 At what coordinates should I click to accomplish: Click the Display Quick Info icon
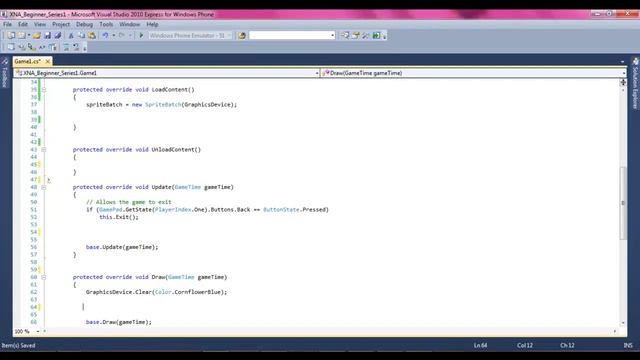[32, 47]
